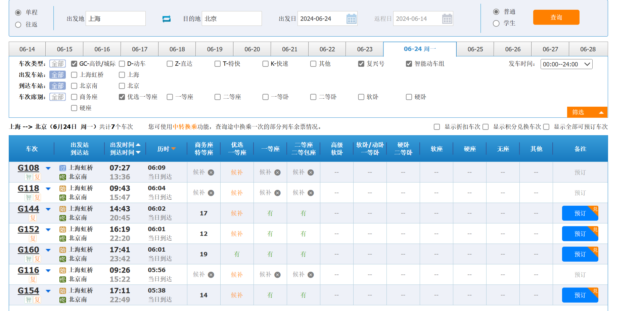Open the departure date calendar
The image size is (644, 311).
(351, 19)
